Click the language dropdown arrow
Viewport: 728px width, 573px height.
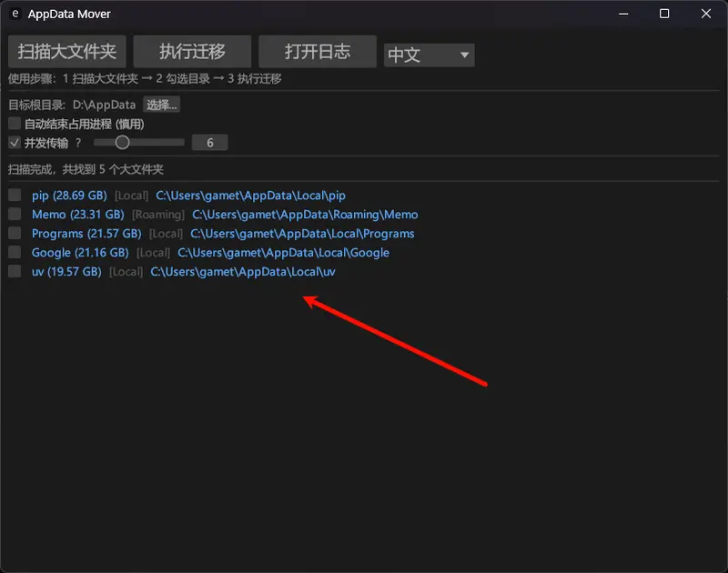461,55
